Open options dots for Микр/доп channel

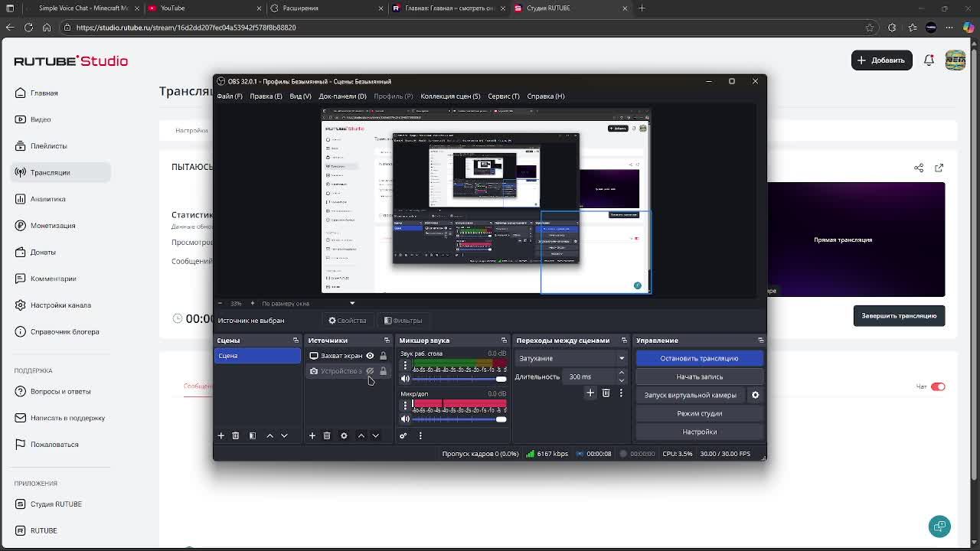coord(405,406)
